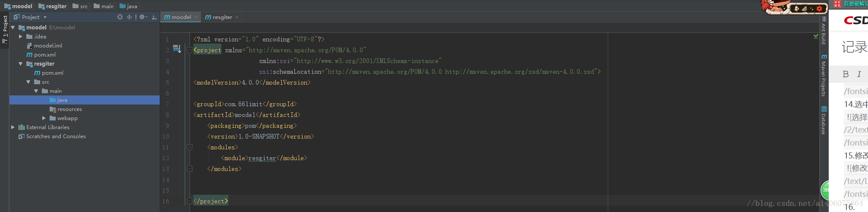Screen dimensions: 868x212
Task: Click the green inspection checkmark indicator
Action: tap(816, 37)
